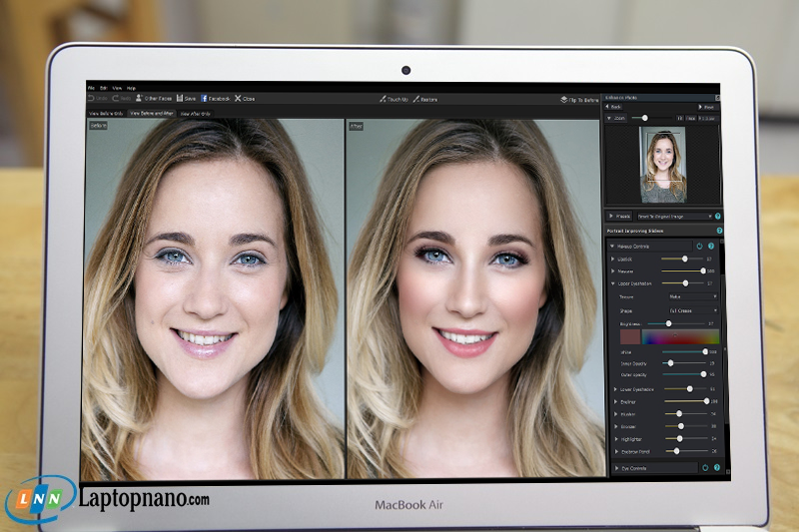Open help icon beside Presets dropdown
The height and width of the screenshot is (532, 799).
[x=718, y=216]
